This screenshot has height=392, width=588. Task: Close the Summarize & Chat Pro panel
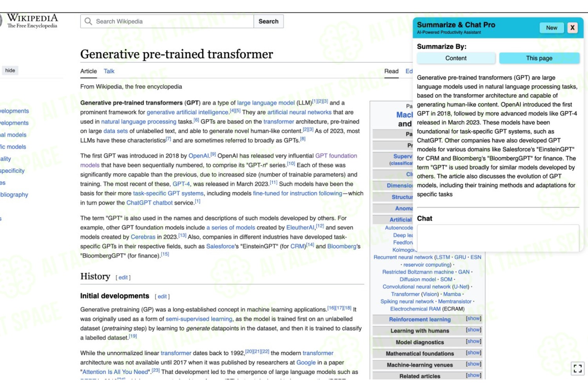(x=572, y=27)
